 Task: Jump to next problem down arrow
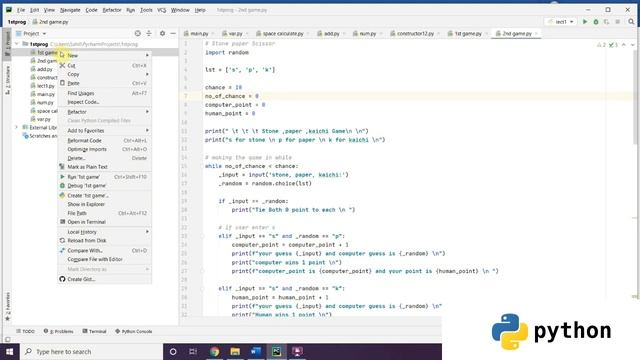632,44
